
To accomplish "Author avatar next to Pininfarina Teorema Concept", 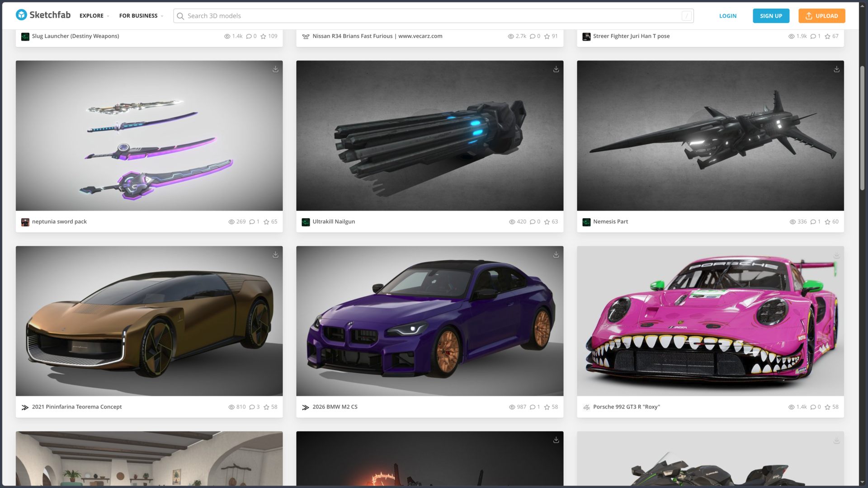I will point(25,408).
